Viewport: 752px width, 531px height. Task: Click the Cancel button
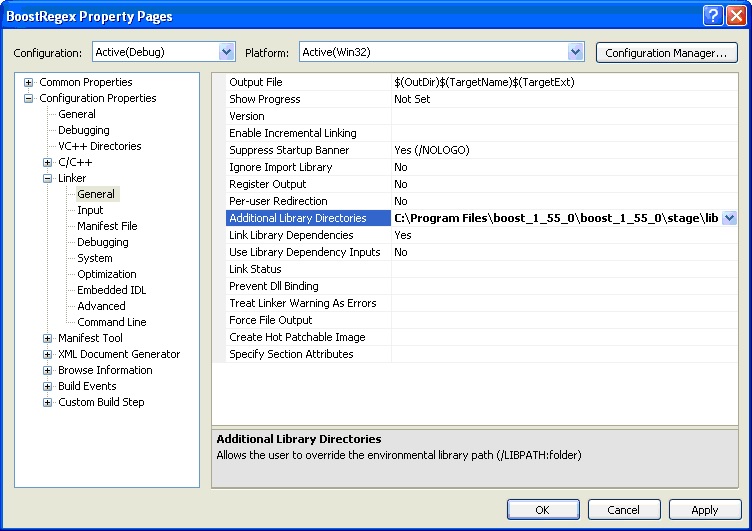coord(624,509)
